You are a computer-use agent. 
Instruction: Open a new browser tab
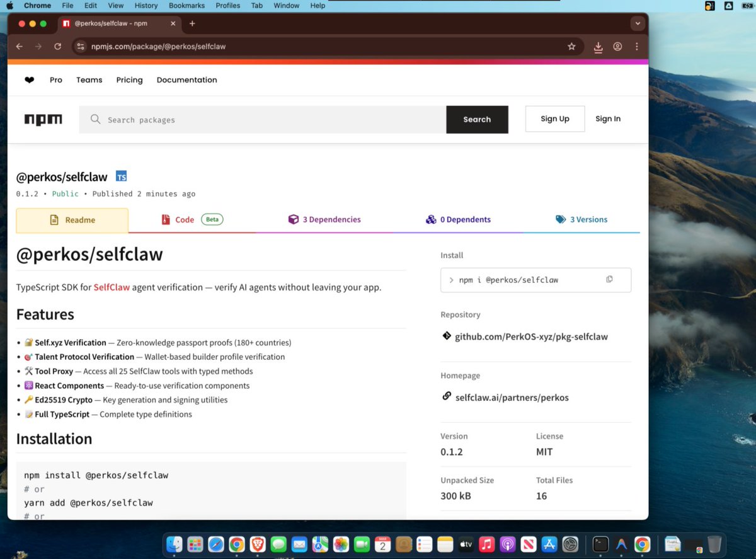pos(192,23)
